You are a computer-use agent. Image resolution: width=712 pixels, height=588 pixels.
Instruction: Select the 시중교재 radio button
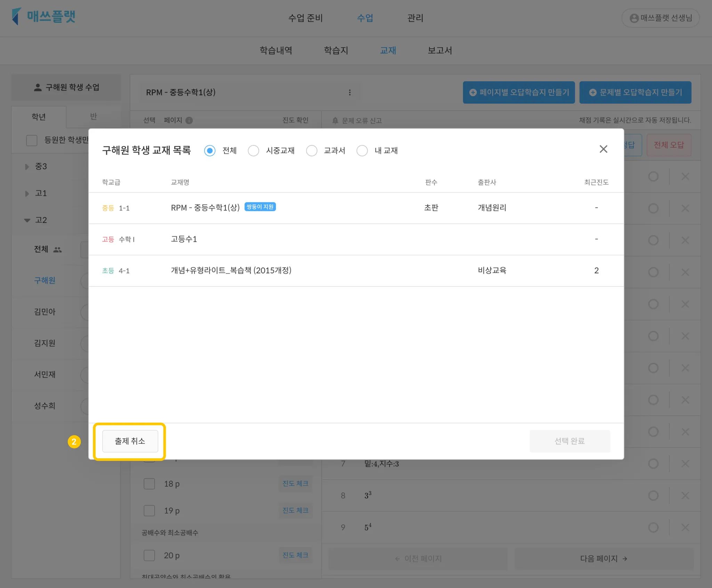coord(253,151)
